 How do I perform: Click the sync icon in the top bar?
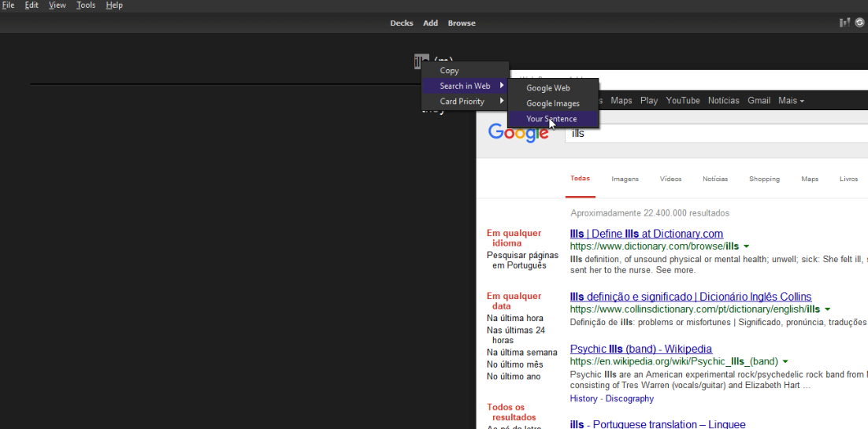(859, 23)
